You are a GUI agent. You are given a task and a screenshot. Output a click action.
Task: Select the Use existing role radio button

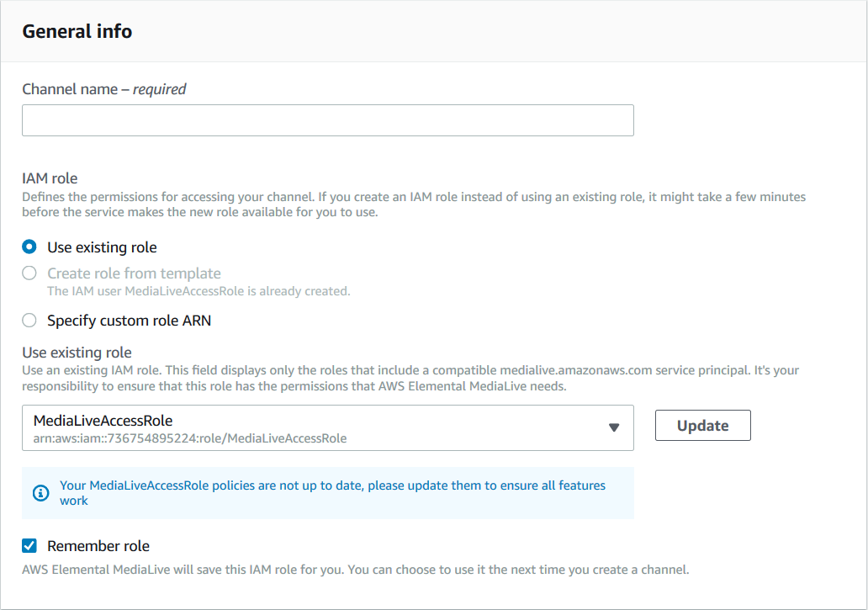coord(29,247)
